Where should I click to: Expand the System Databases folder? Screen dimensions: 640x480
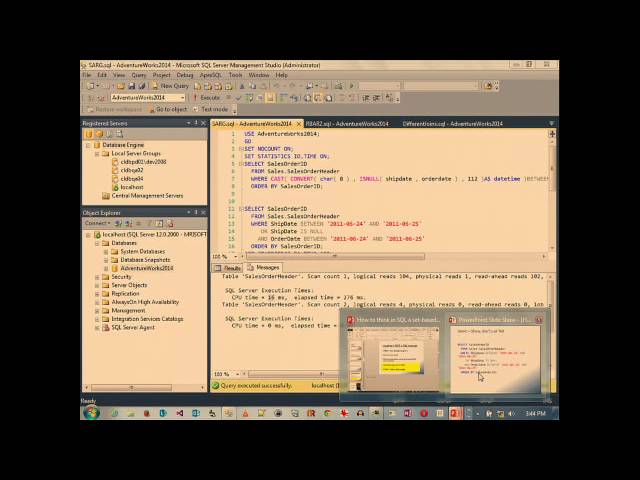(106, 252)
